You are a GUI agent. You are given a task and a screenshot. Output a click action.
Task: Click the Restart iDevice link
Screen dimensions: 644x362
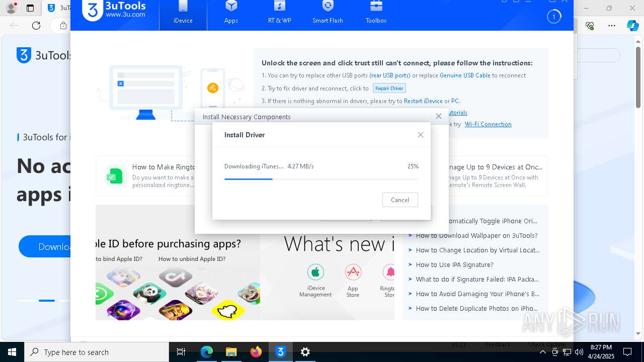coord(423,101)
